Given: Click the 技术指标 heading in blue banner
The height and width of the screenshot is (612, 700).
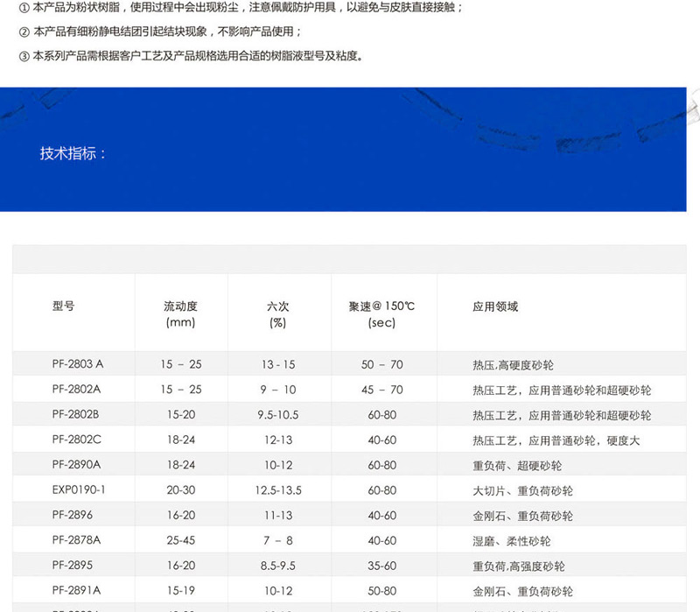Looking at the screenshot, I should click(73, 153).
